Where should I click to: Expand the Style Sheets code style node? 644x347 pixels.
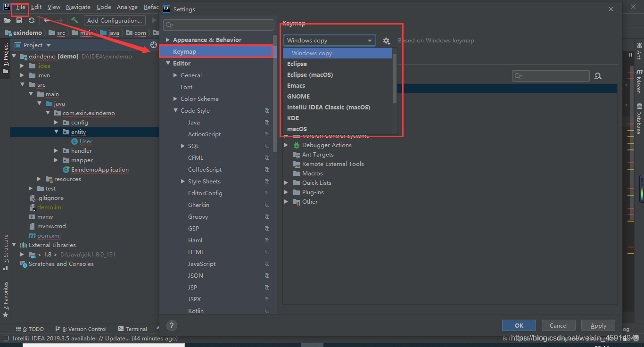[x=183, y=182]
